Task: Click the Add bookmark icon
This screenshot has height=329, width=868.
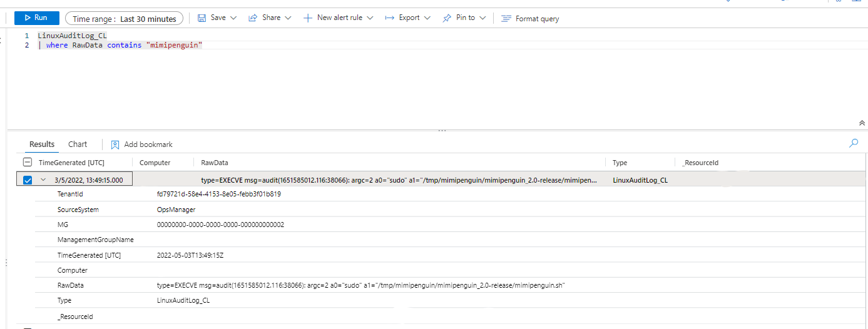Action: click(x=115, y=144)
